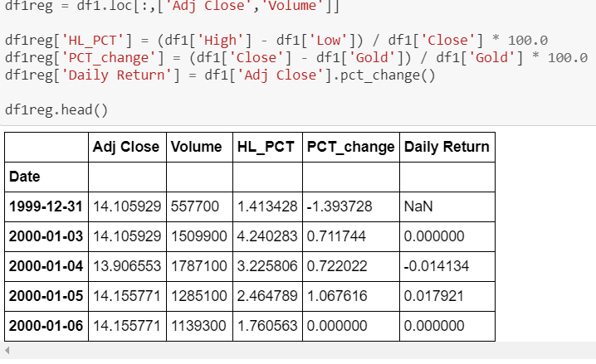The width and height of the screenshot is (596, 364).
Task: Place cursor in the df1reg.head() code line
Action: point(56,110)
